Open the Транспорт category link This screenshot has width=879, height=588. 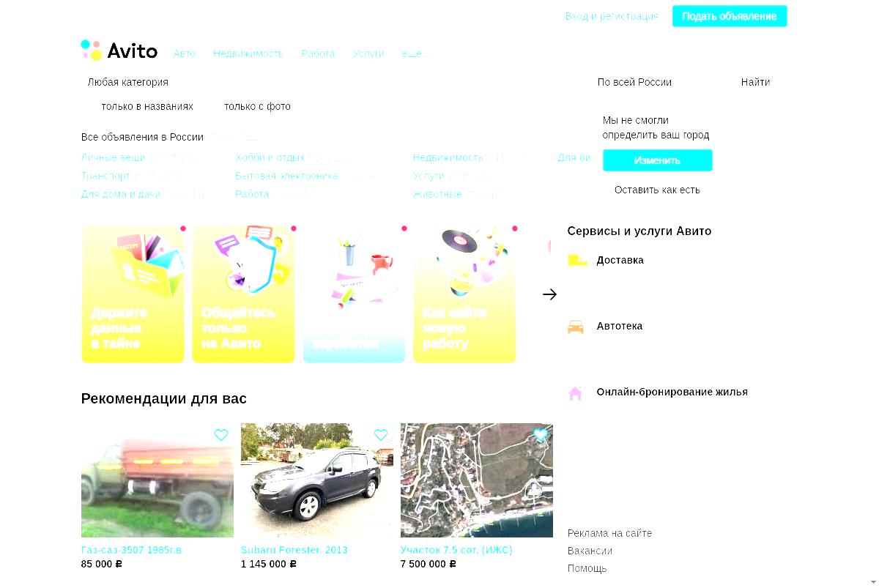(x=106, y=176)
